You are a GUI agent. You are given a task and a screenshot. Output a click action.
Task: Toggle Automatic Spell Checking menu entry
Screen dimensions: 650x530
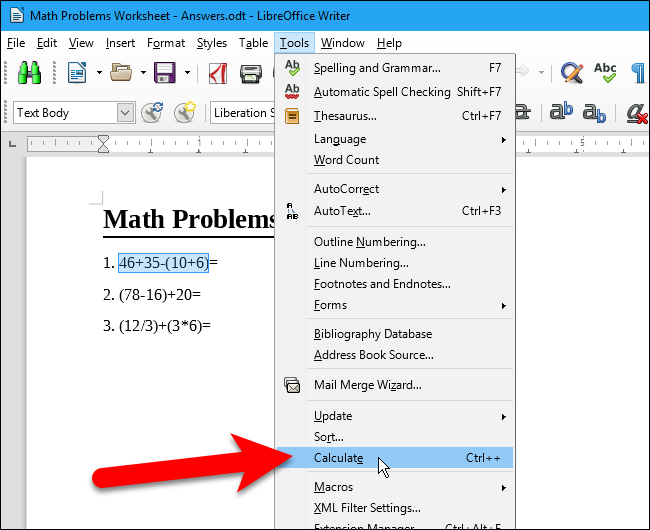click(395, 92)
